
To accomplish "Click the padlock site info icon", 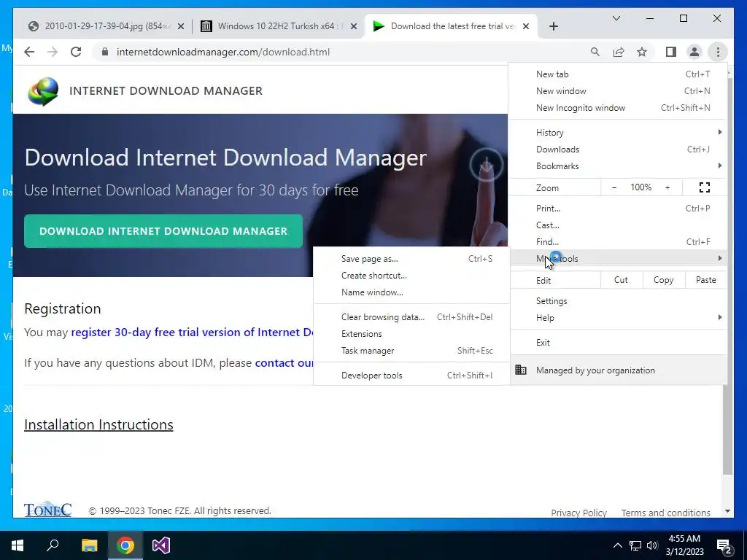I will tap(105, 52).
